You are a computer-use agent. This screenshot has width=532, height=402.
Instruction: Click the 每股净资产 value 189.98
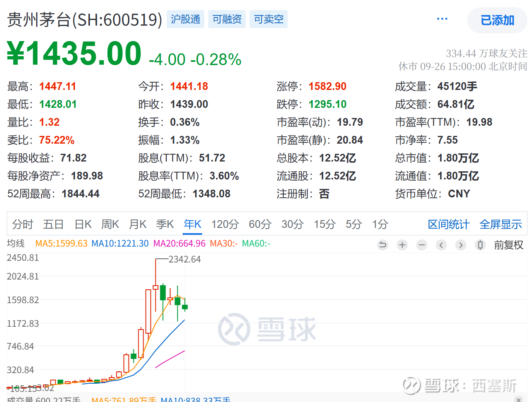click(x=87, y=176)
